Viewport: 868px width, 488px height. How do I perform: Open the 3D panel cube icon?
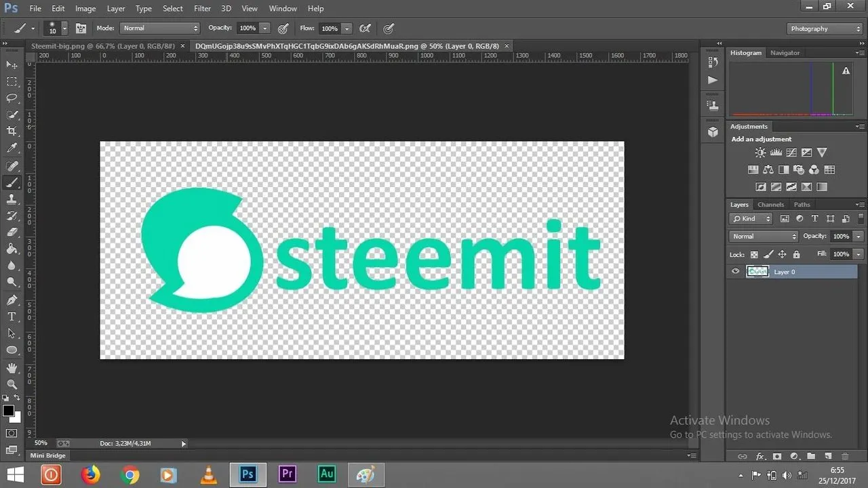pyautogui.click(x=713, y=132)
